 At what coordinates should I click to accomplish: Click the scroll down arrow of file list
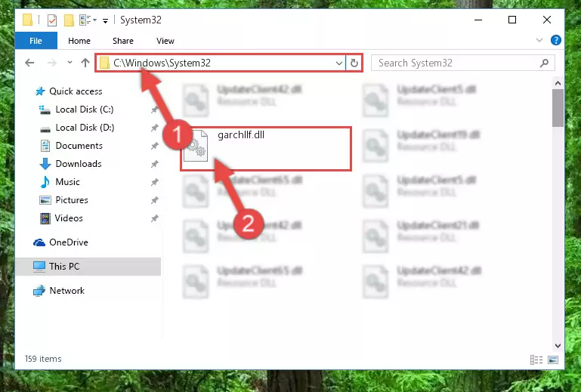click(x=558, y=345)
